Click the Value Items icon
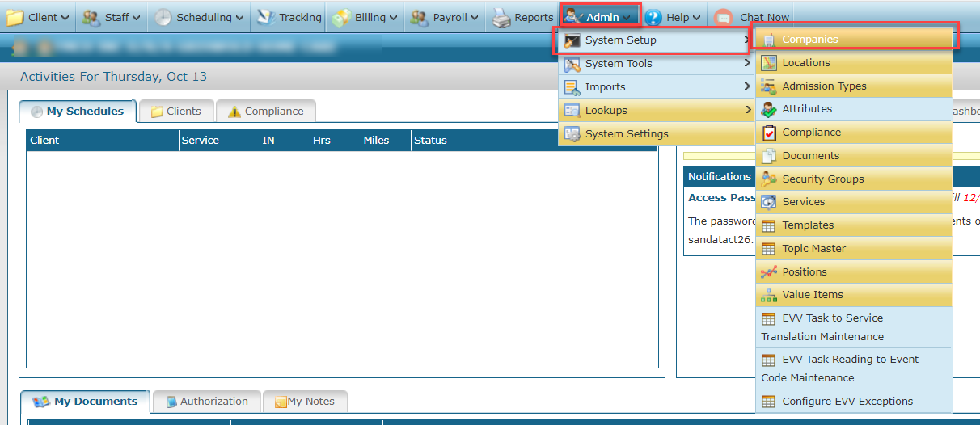This screenshot has height=425, width=980. [x=768, y=295]
